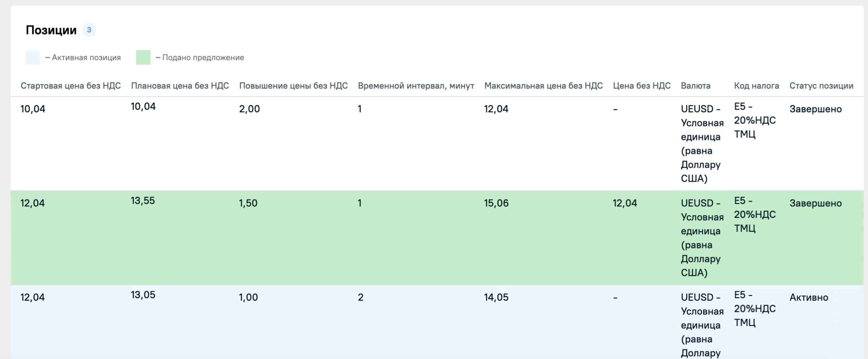868x359 pixels.
Task: Click Завершено status in the green row
Action: click(x=816, y=203)
